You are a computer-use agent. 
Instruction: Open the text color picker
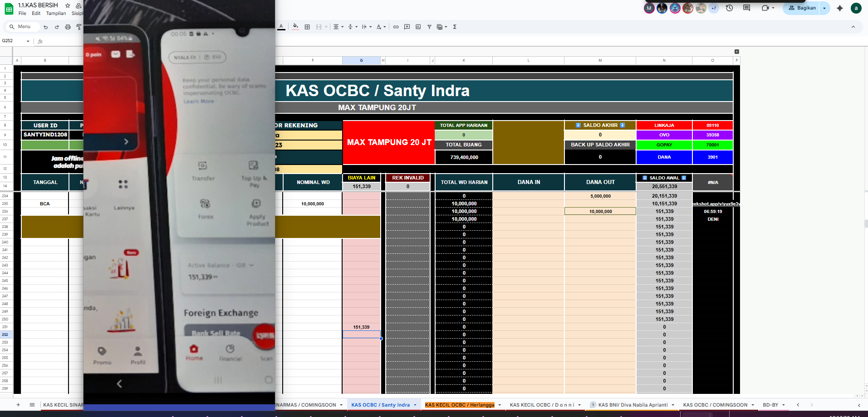click(281, 27)
